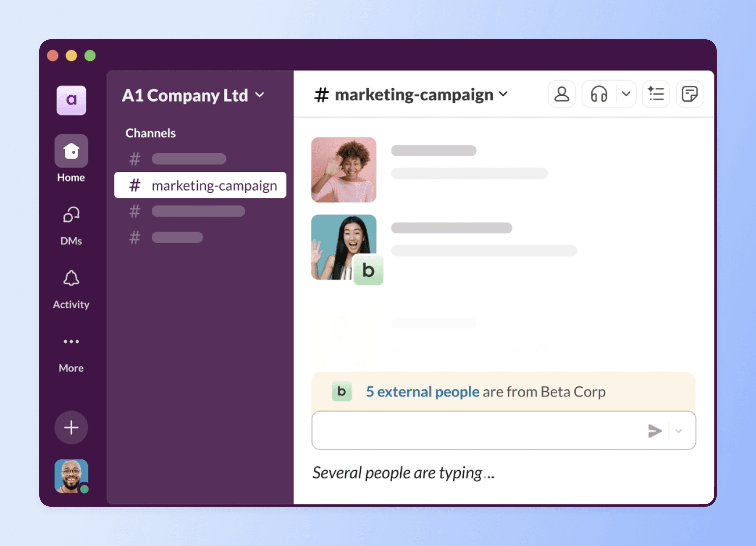Open your profile picture at sidebar bottom
756x546 pixels.
71,475
